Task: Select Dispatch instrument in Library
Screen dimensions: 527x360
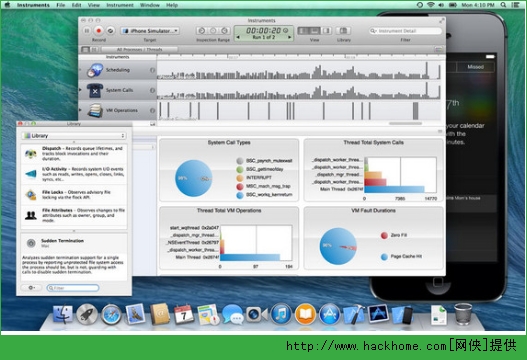Action: tap(74, 154)
